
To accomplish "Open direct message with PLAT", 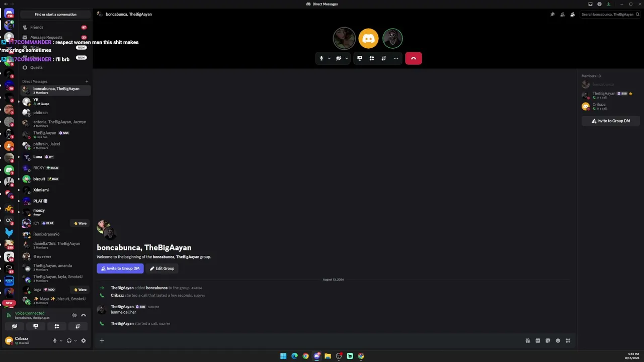I will 55,201.
